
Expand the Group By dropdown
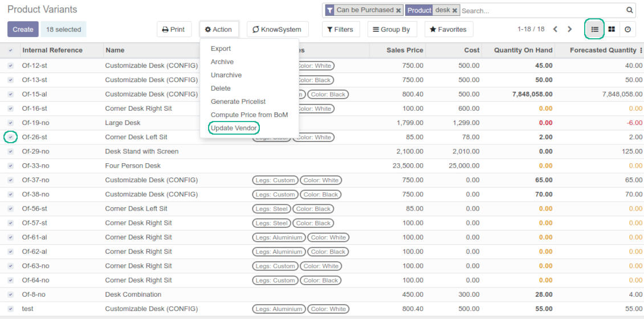(x=392, y=29)
